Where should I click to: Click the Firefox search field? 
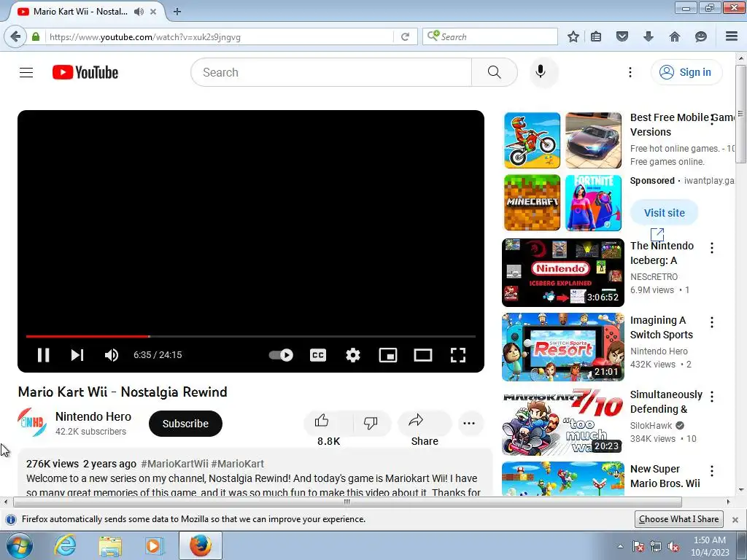pos(489,36)
